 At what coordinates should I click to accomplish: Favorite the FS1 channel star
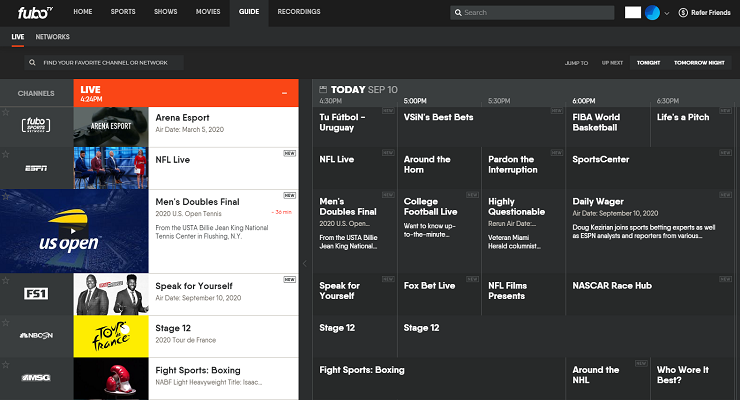[6, 281]
